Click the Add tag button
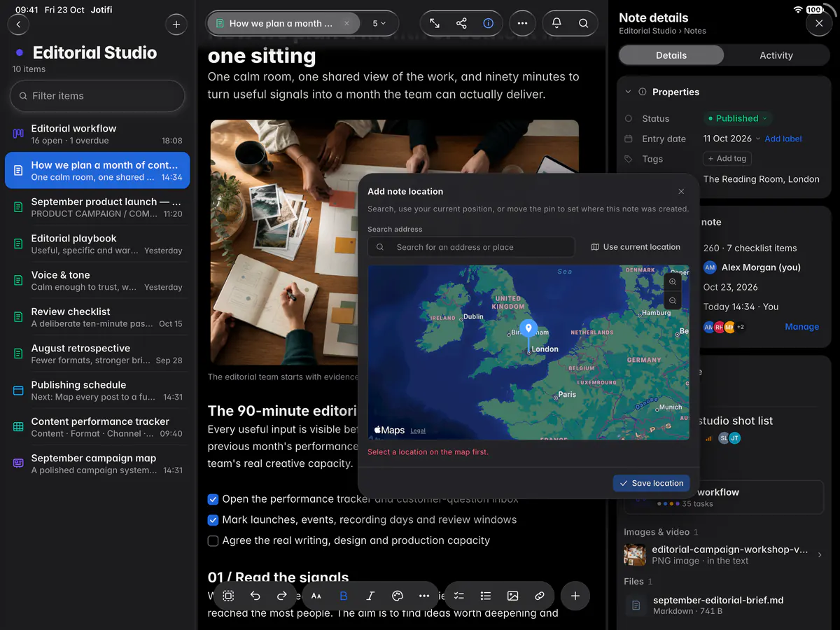The height and width of the screenshot is (630, 840). coord(728,159)
